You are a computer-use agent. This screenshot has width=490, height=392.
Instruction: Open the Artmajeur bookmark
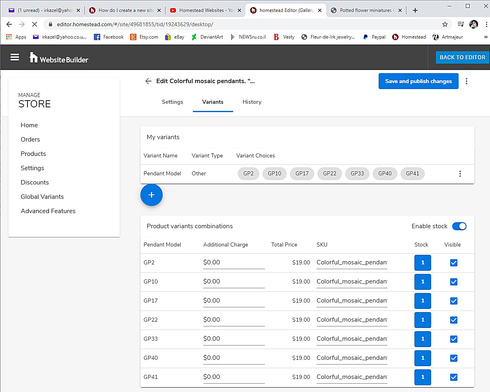coord(448,37)
